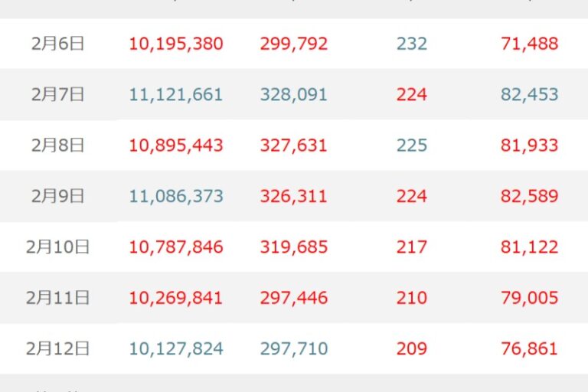Select the blue 11,121,661 figure
This screenshot has height=392, width=588.
[176, 95]
